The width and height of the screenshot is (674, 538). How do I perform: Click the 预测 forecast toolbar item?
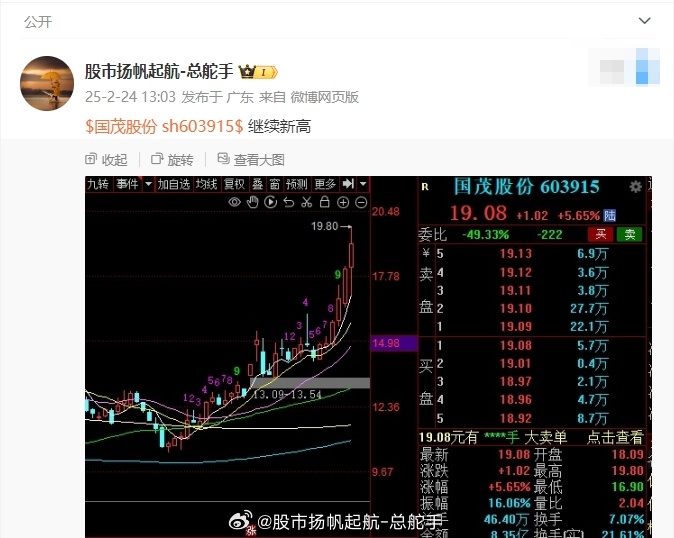[297, 184]
